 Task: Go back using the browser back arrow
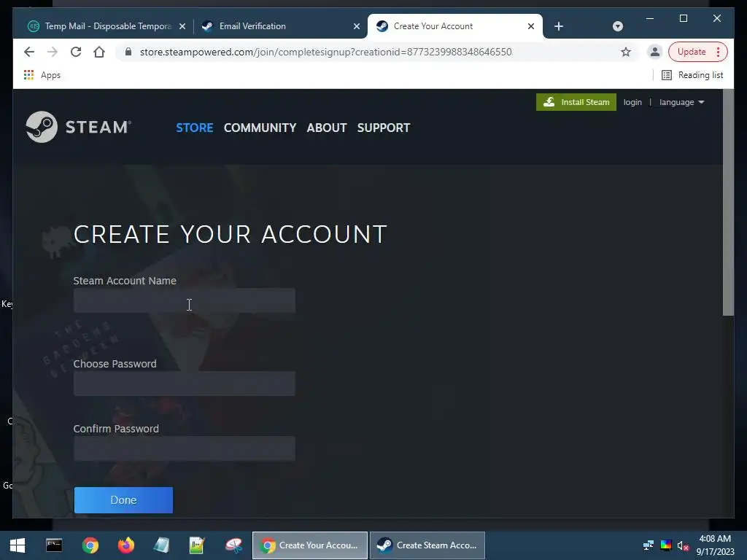pyautogui.click(x=29, y=52)
